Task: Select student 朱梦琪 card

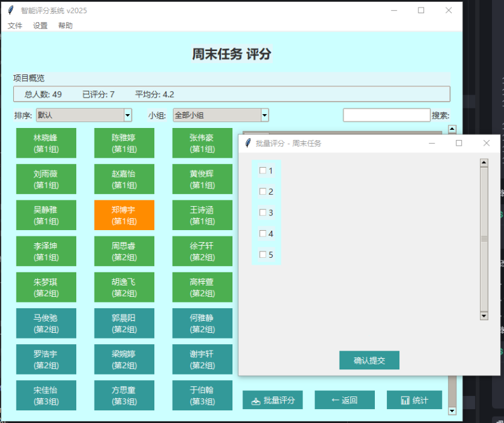Action: [x=46, y=287]
